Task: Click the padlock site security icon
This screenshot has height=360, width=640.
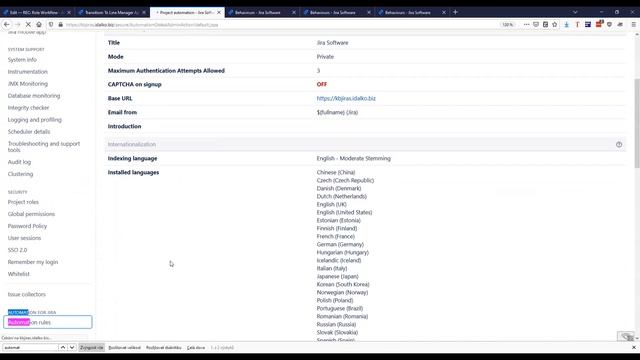Action: (x=60, y=24)
